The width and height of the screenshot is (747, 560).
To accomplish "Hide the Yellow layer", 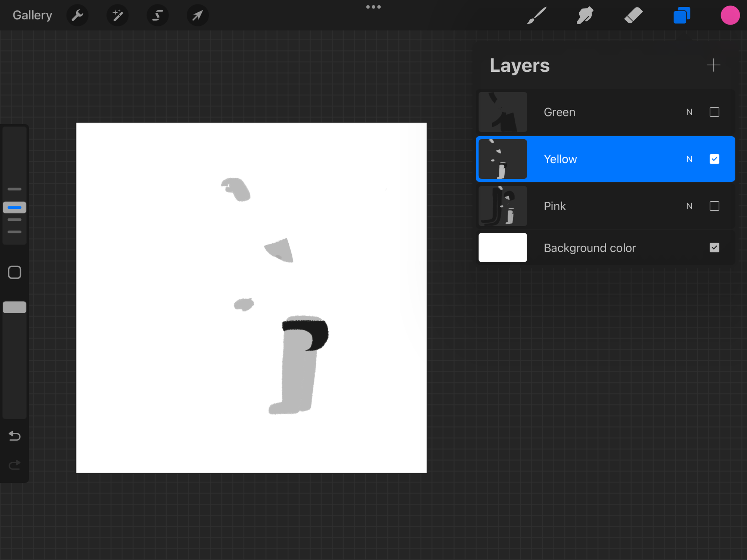I will 714,159.
